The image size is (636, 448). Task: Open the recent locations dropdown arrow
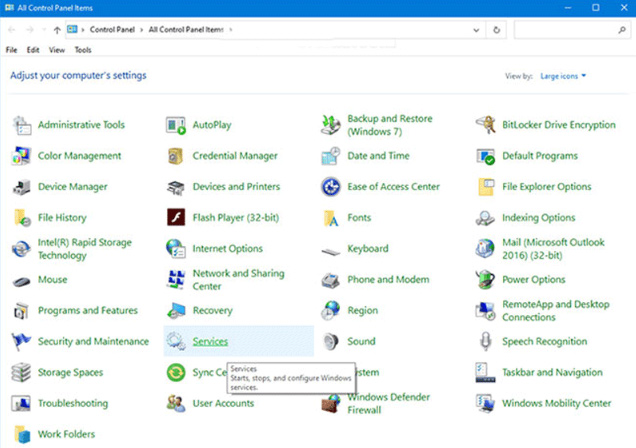[44, 30]
